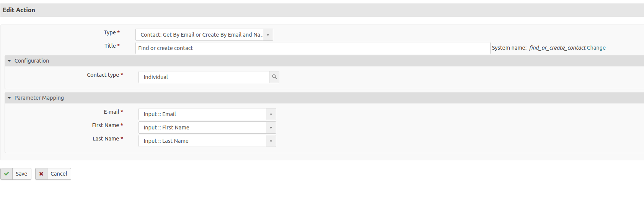Open the Type dropdown arrow
Screen dimensions: 644x197
268,35
